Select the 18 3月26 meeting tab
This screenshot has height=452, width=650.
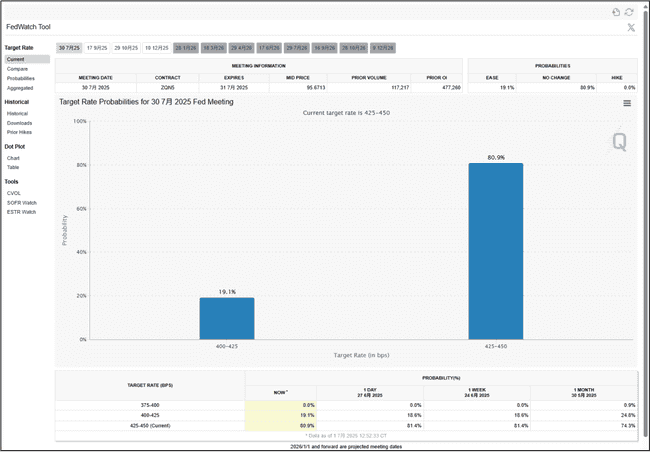coord(213,48)
